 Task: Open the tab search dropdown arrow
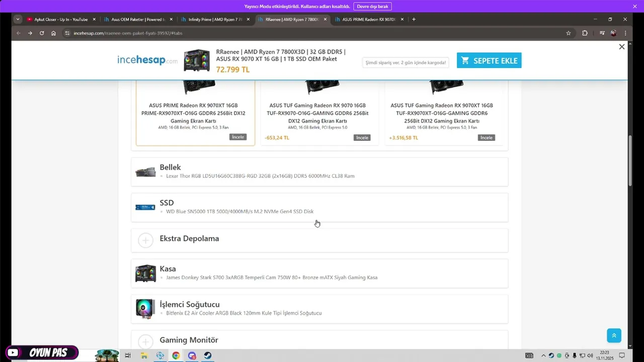tap(18, 19)
